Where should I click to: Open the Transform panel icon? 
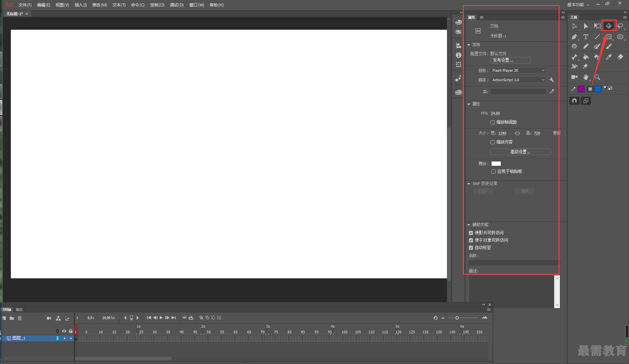458,64
